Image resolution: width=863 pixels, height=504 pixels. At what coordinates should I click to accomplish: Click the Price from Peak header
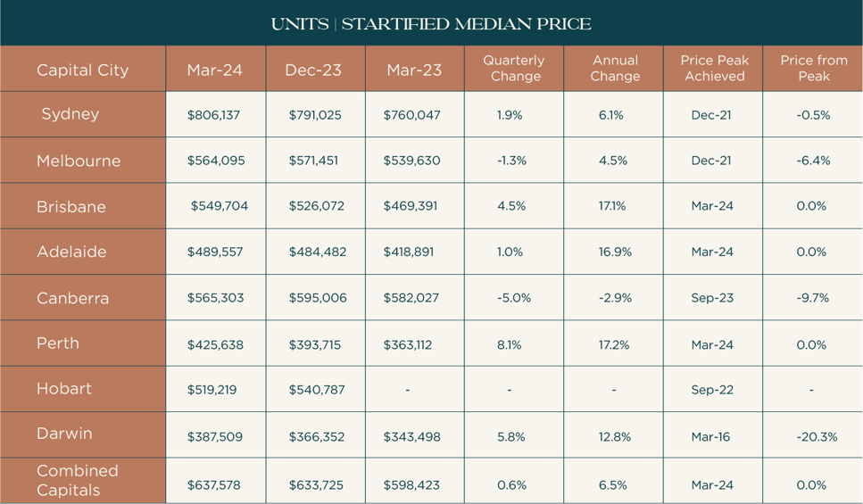(813, 69)
